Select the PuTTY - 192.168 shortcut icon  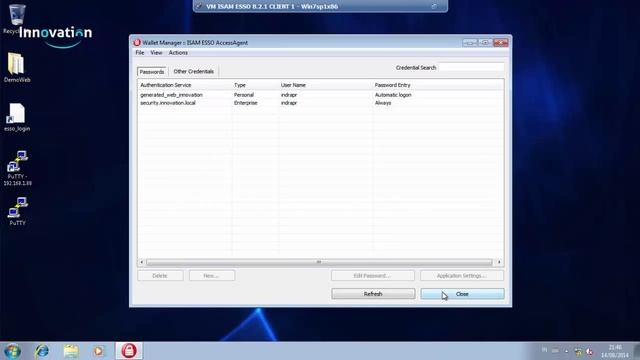point(17,168)
